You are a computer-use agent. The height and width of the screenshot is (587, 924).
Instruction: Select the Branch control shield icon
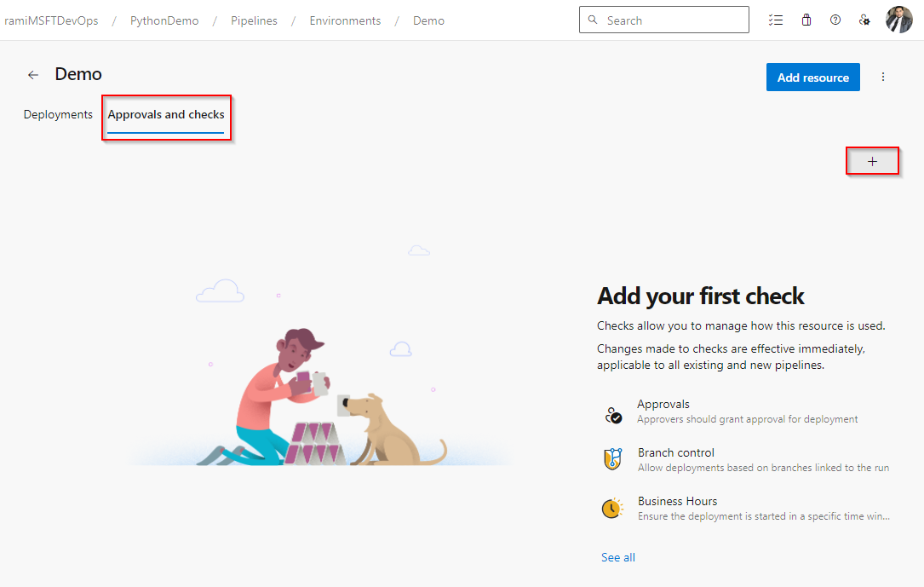click(613, 458)
